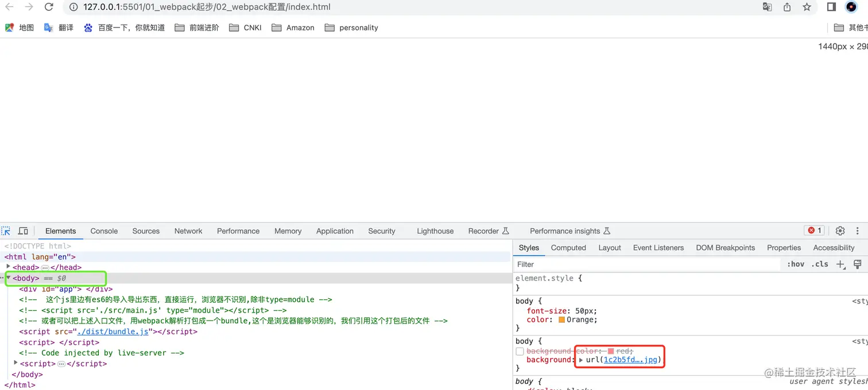Click the error count badge
The image size is (868, 390).
tap(815, 231)
